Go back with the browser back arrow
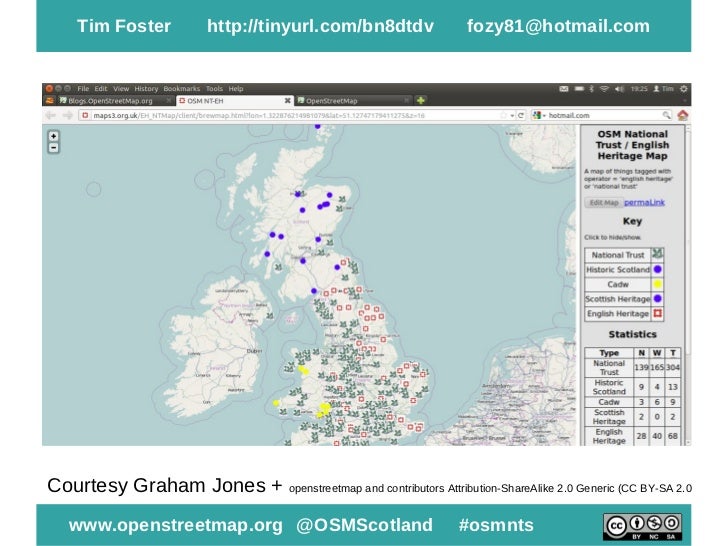The height and width of the screenshot is (546, 728). [51, 115]
